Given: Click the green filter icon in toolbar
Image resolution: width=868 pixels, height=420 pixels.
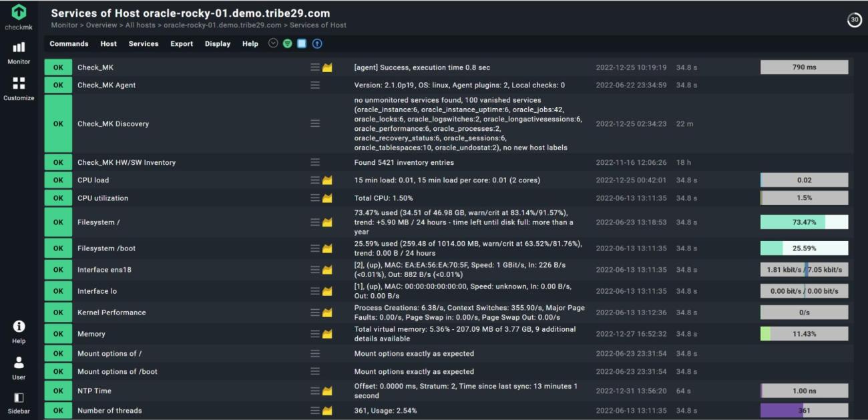Looking at the screenshot, I should (287, 43).
